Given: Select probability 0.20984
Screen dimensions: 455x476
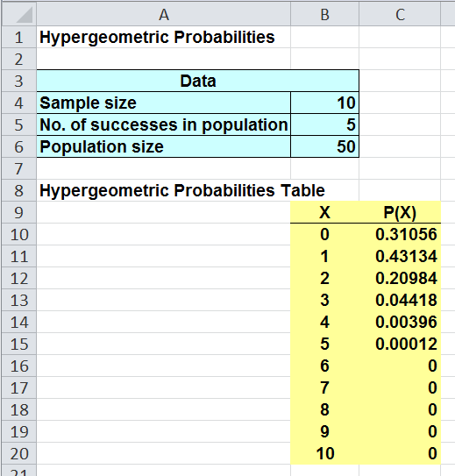Looking at the screenshot, I should [400, 278].
